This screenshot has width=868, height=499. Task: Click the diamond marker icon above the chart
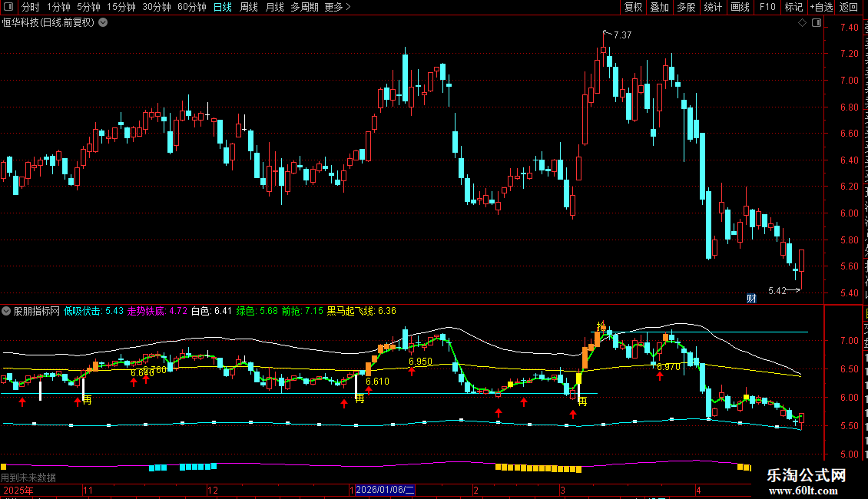point(802,23)
